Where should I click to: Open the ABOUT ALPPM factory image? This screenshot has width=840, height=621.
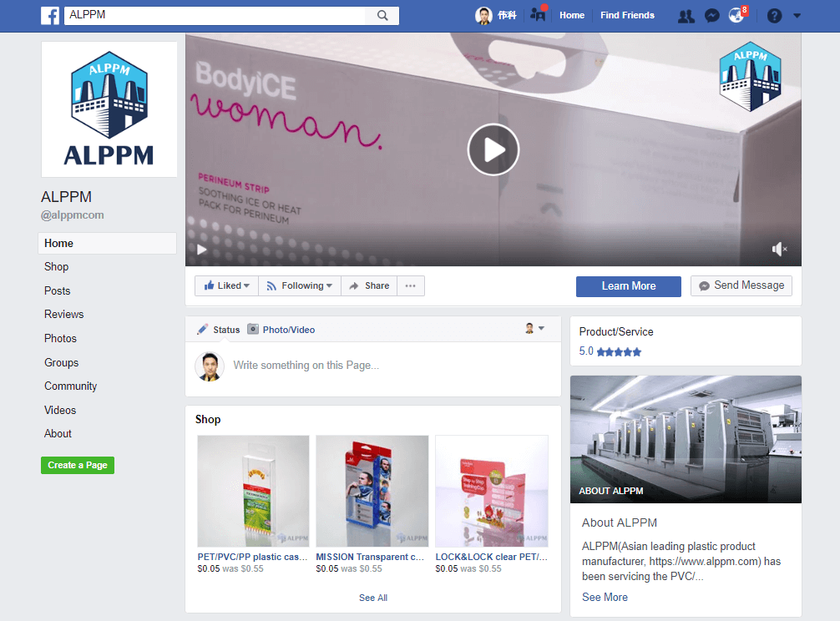[x=686, y=440]
